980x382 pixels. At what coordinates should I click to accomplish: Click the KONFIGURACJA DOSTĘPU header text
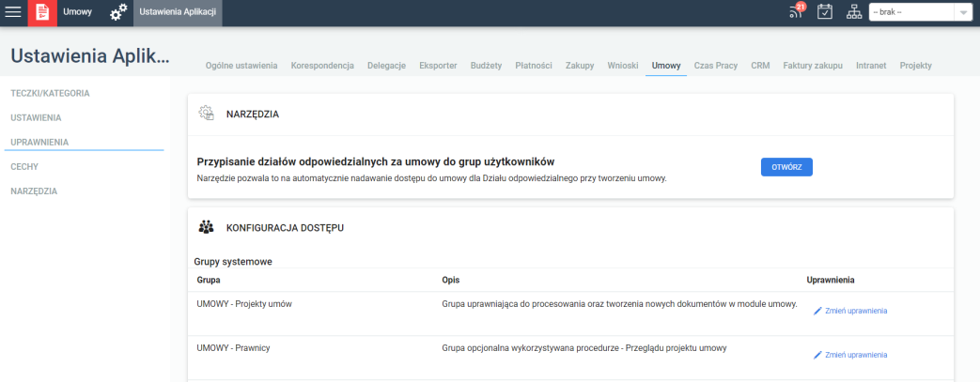(x=285, y=228)
